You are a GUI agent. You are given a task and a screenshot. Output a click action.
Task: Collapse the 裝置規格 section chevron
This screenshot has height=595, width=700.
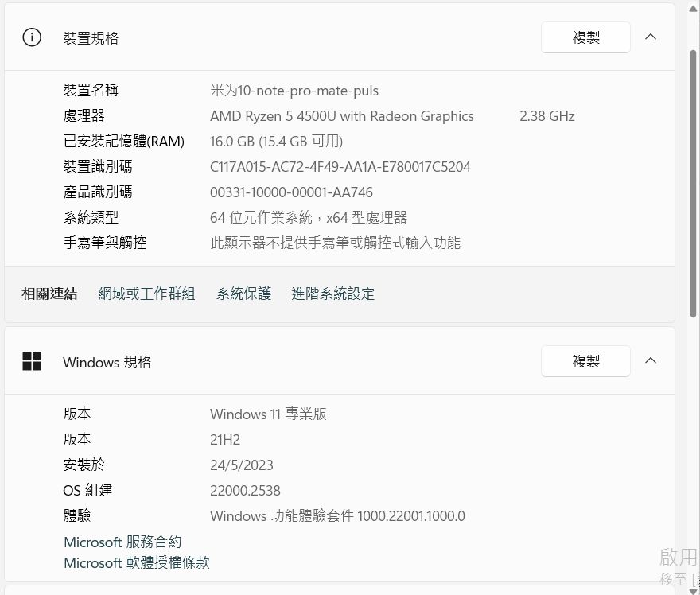[651, 37]
